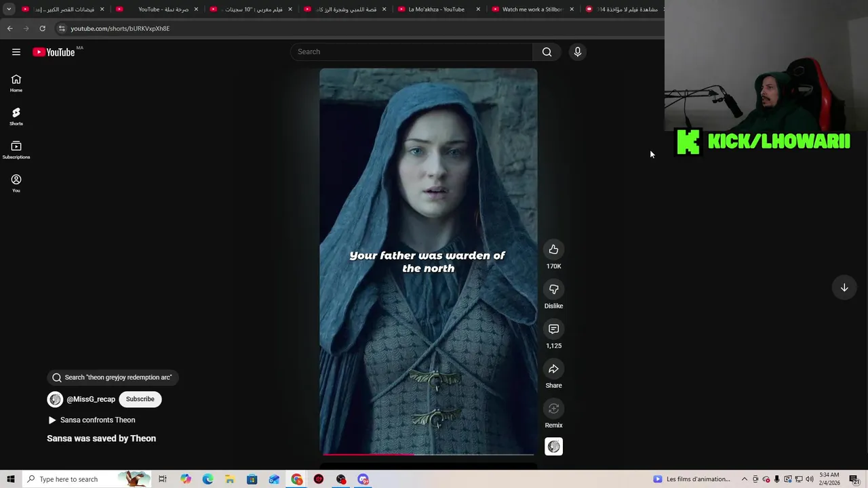Open the Windows Start menu
This screenshot has height=488, width=868.
tap(10, 479)
